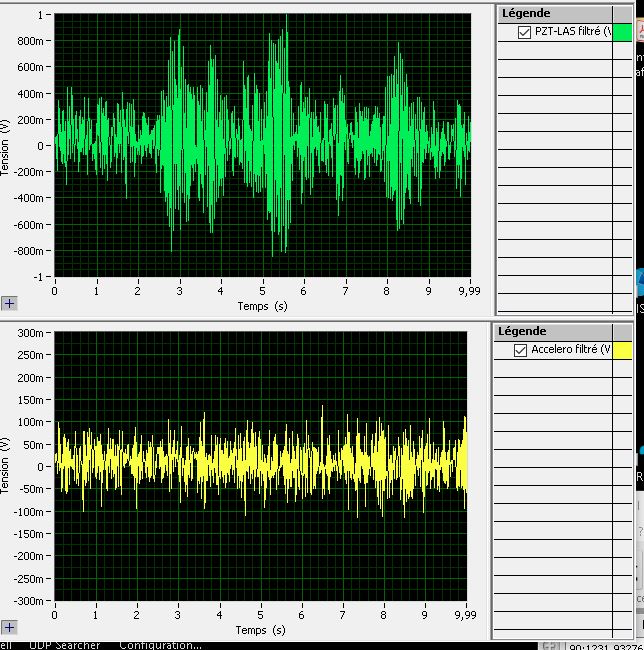This screenshot has height=650, width=644.
Task: Click the Temps (s) label under the green graph
Action: coord(262,305)
